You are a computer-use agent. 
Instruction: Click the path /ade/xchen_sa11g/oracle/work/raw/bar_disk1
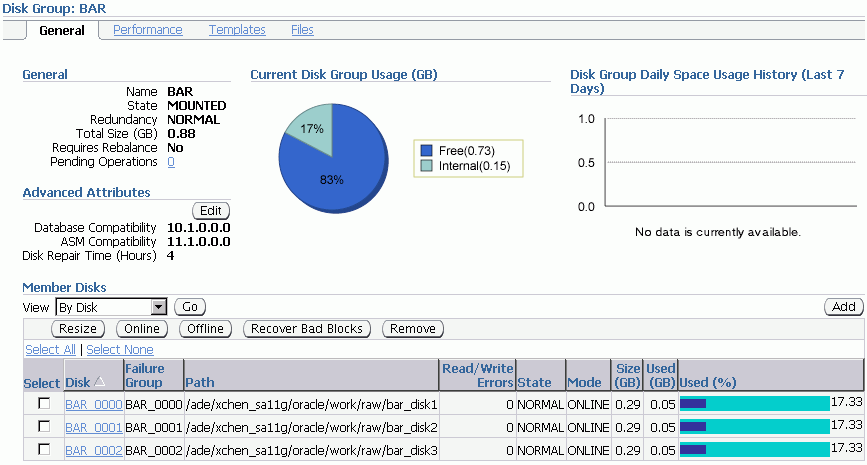click(x=312, y=405)
